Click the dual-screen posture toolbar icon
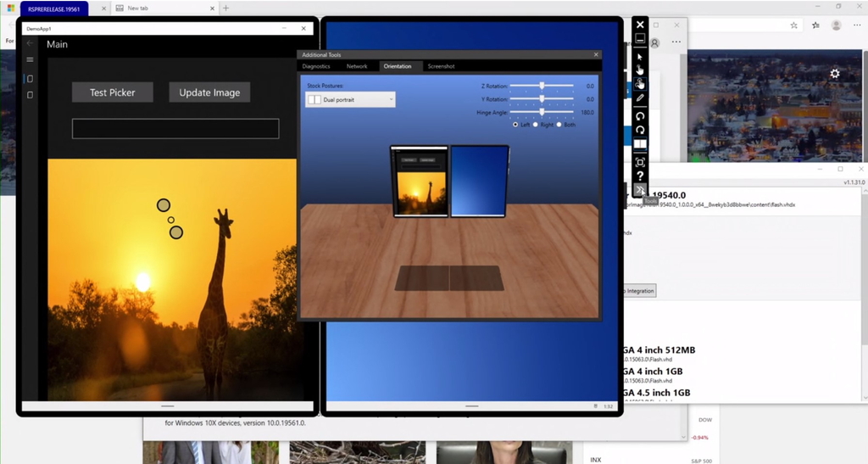The image size is (868, 464). point(640,144)
